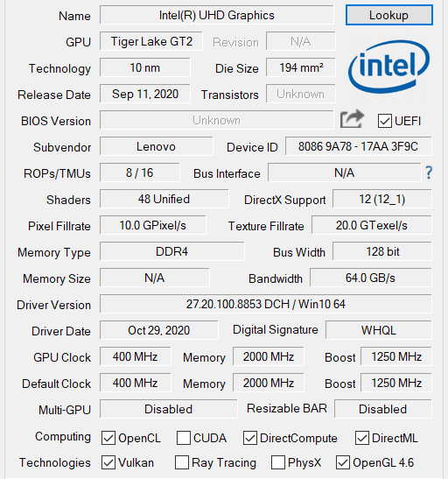
Task: Click the Memory Size N/A field
Action: (x=154, y=278)
